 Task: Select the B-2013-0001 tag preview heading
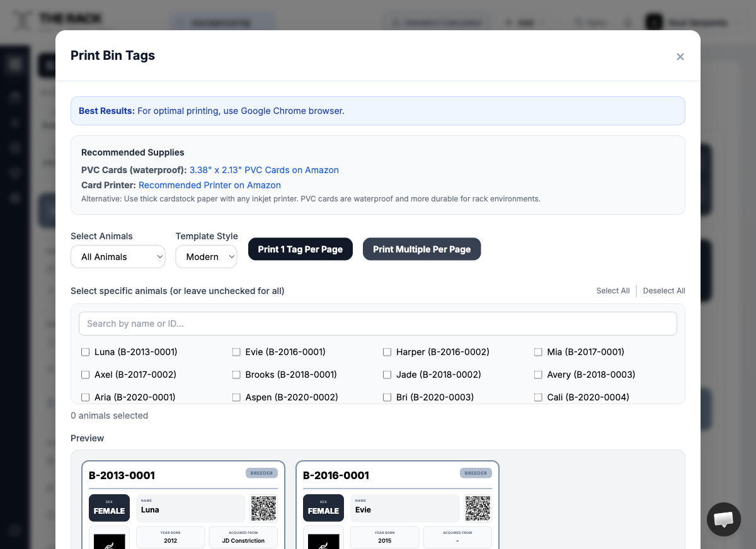point(122,475)
